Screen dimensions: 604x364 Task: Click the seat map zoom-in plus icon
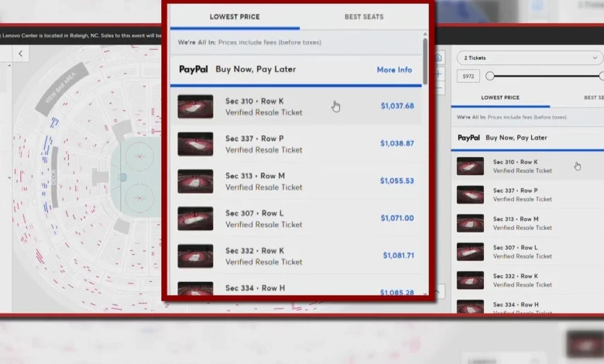(439, 74)
